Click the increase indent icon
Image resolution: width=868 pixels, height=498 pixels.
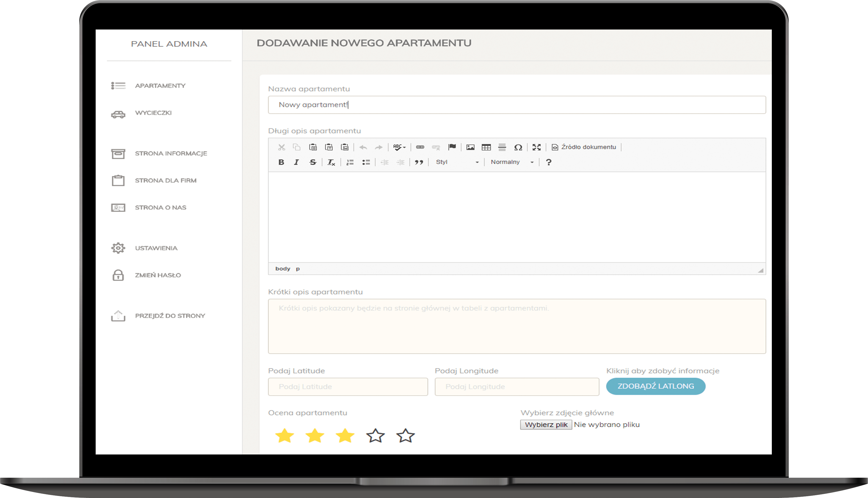click(x=400, y=162)
